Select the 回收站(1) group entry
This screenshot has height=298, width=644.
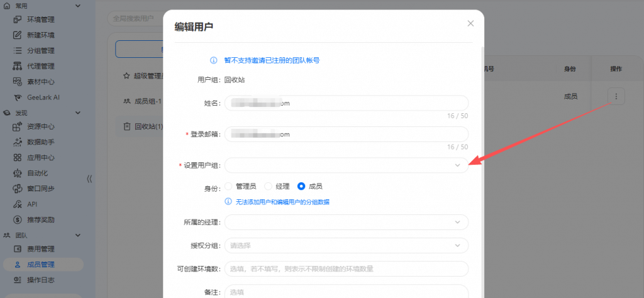143,126
